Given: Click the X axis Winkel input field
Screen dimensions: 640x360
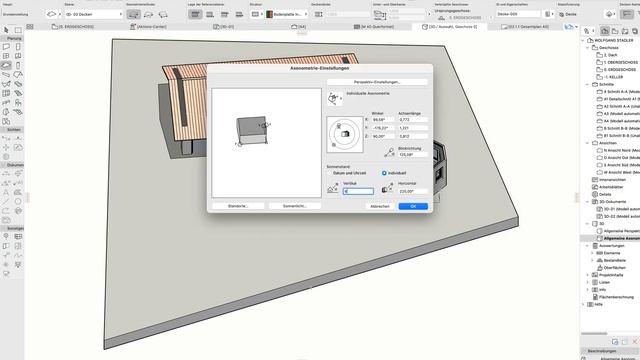Looking at the screenshot, I should coord(382,120).
